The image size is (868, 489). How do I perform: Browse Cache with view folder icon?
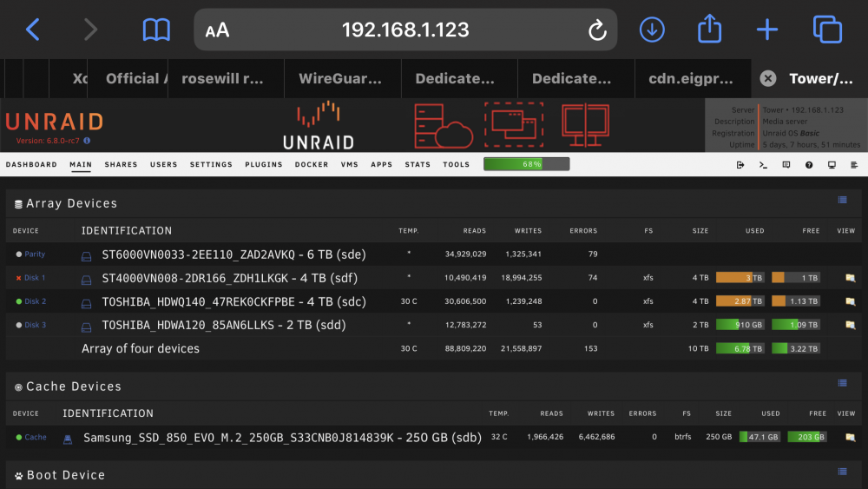[x=851, y=438]
